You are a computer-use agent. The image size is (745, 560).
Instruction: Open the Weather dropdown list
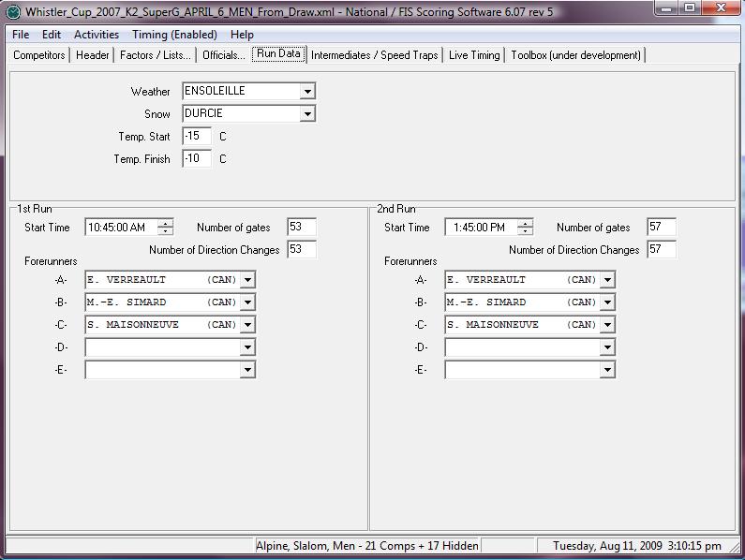(307, 91)
